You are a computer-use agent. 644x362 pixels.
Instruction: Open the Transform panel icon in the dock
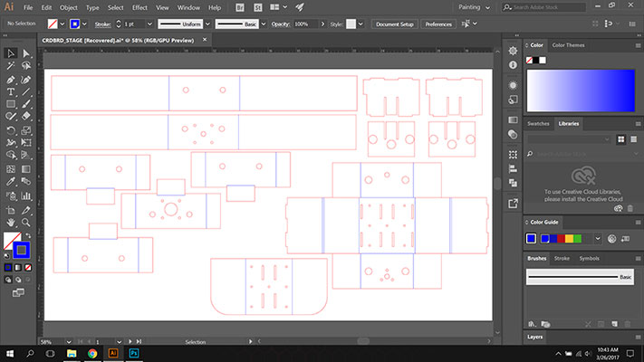[x=513, y=155]
